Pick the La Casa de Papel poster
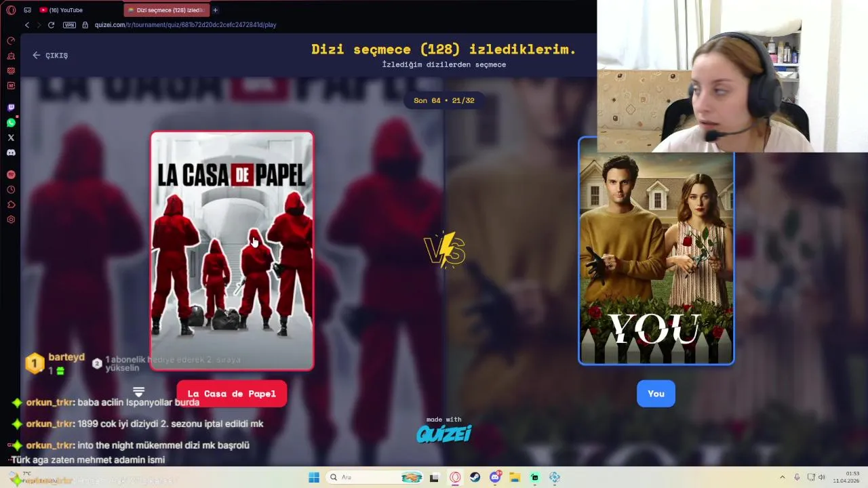 pyautogui.click(x=232, y=251)
